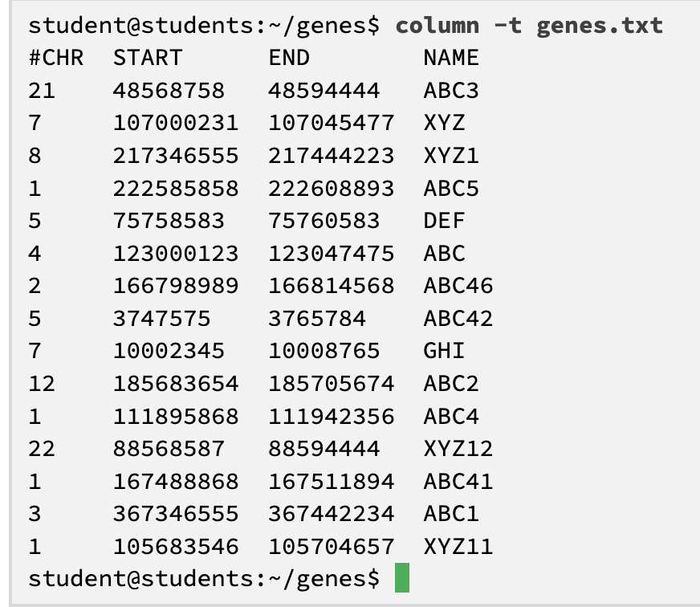Click the START column header
Image resolution: width=700 pixels, height=607 pixels.
pos(148,58)
